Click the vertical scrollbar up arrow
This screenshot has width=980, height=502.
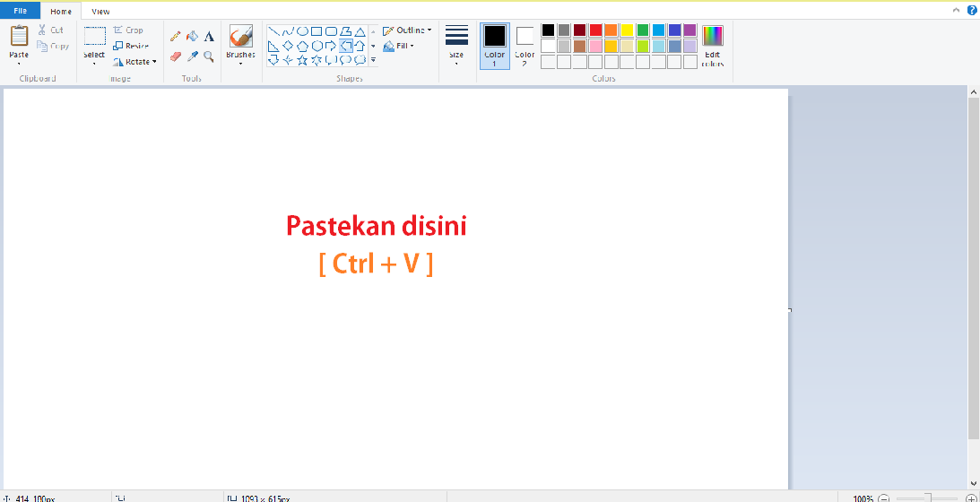(974, 92)
